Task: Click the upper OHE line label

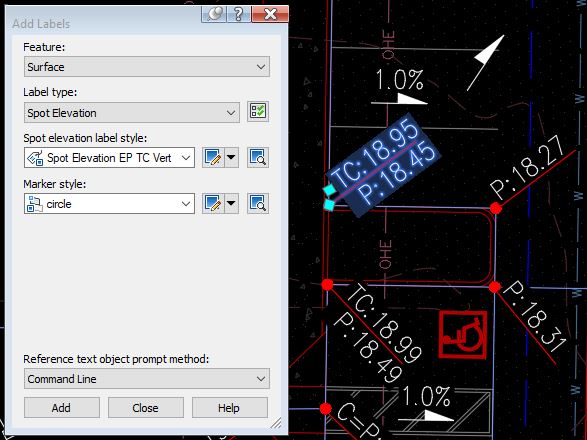Action: tap(388, 45)
